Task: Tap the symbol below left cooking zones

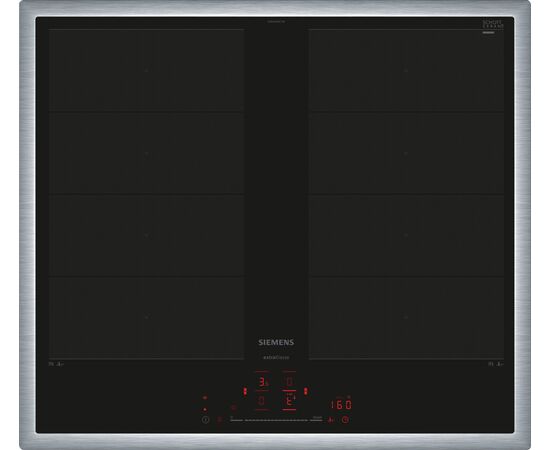Action: [56, 364]
